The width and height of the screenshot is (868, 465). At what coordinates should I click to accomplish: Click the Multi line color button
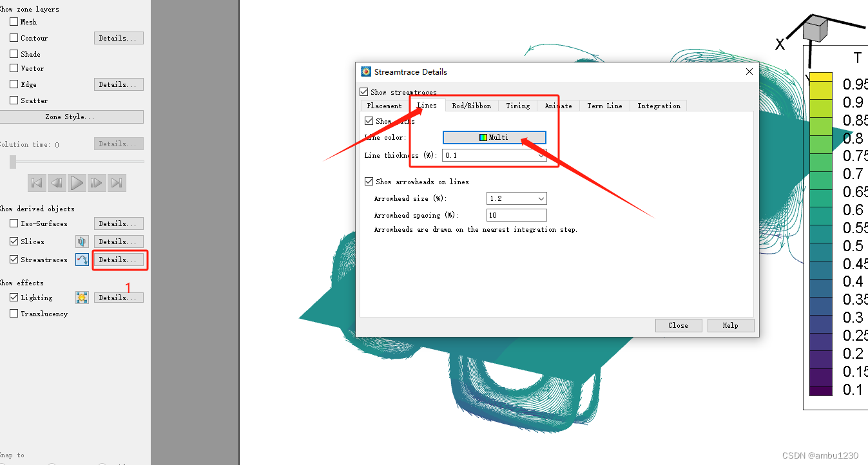point(494,137)
